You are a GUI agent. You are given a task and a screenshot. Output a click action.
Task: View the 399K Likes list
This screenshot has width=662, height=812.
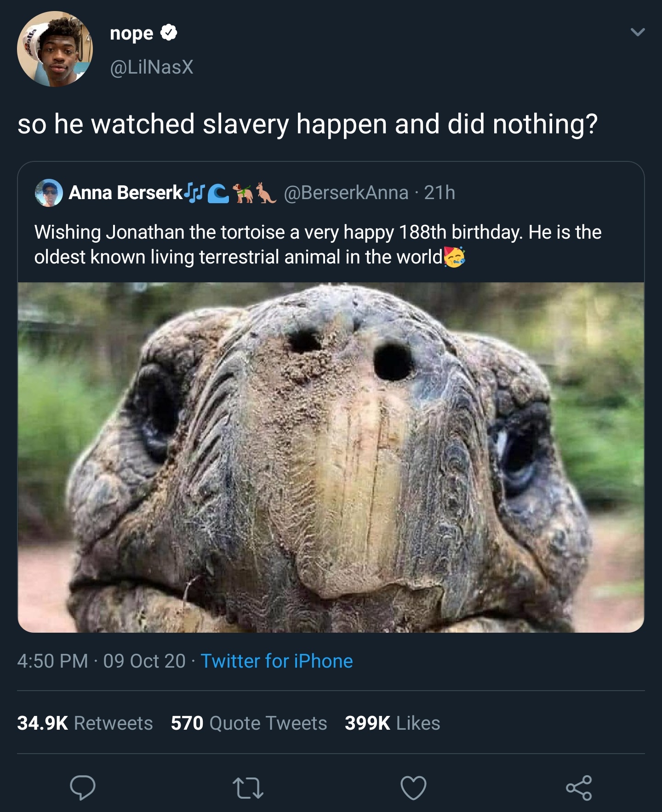[392, 723]
